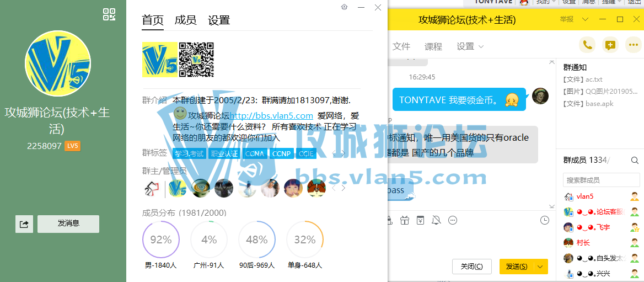Collapse the chat area bottom arrow
Viewport: 644px width, 282px height.
551,206
